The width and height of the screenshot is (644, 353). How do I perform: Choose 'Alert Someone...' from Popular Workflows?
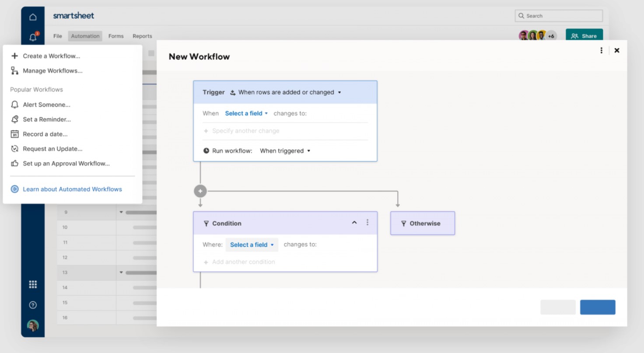46,105
